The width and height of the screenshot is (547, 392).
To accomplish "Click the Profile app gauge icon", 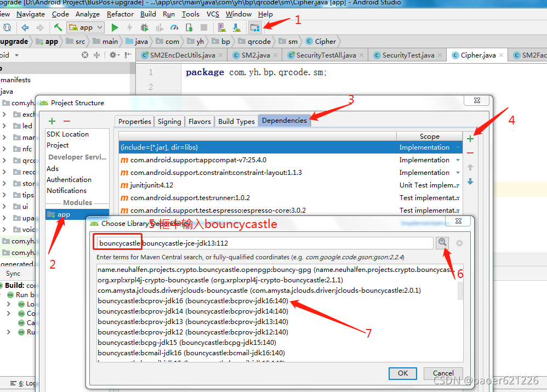I will pyautogui.click(x=174, y=27).
